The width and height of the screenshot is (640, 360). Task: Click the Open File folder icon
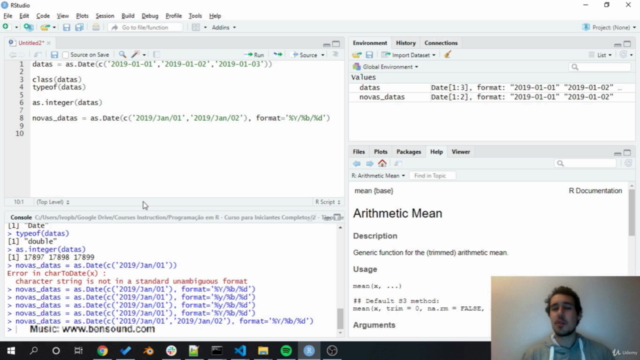(x=44, y=27)
